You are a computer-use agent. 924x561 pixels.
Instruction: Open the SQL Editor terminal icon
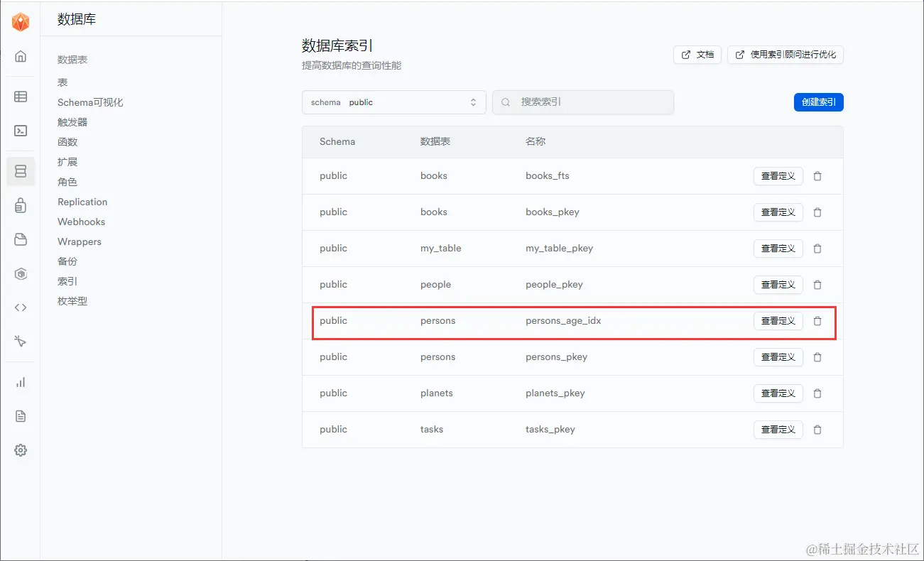click(21, 131)
